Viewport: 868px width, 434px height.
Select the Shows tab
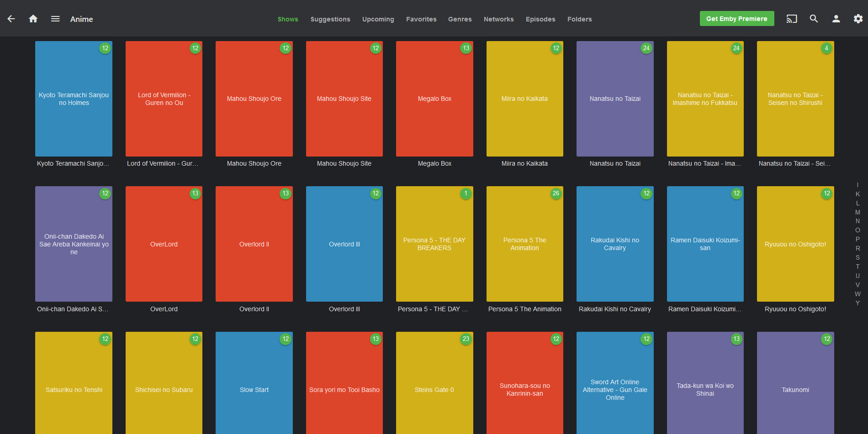tap(288, 19)
